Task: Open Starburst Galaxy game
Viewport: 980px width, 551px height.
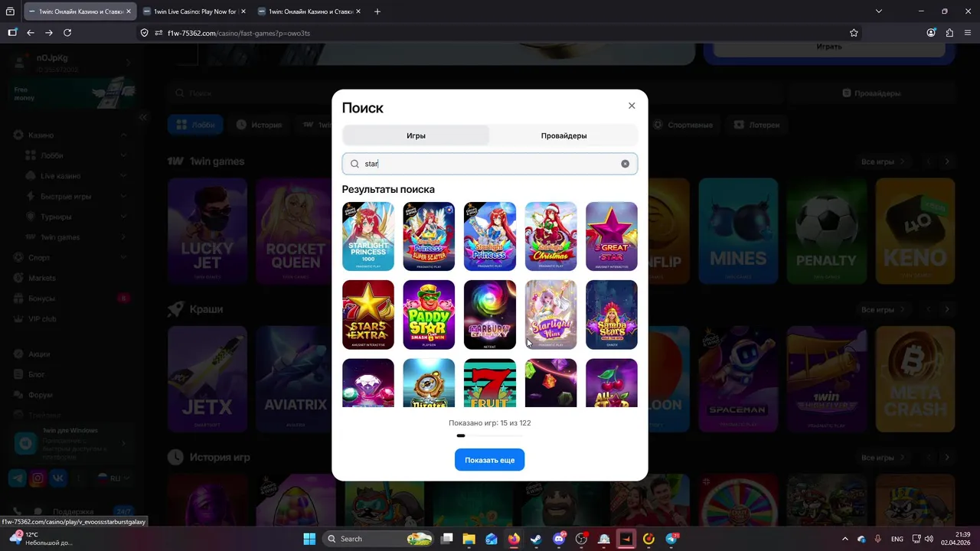Action: coord(490,315)
